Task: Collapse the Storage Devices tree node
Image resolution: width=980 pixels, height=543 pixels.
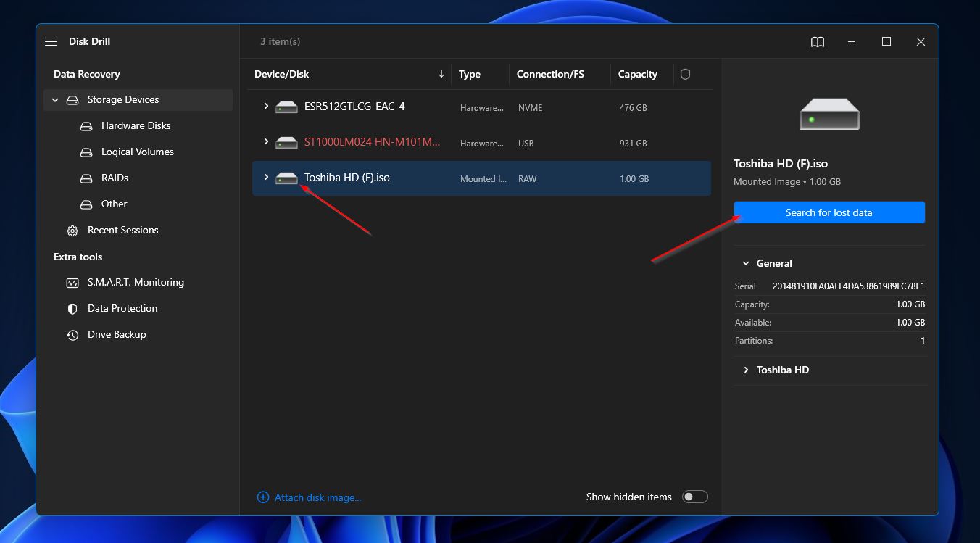Action: coord(55,100)
